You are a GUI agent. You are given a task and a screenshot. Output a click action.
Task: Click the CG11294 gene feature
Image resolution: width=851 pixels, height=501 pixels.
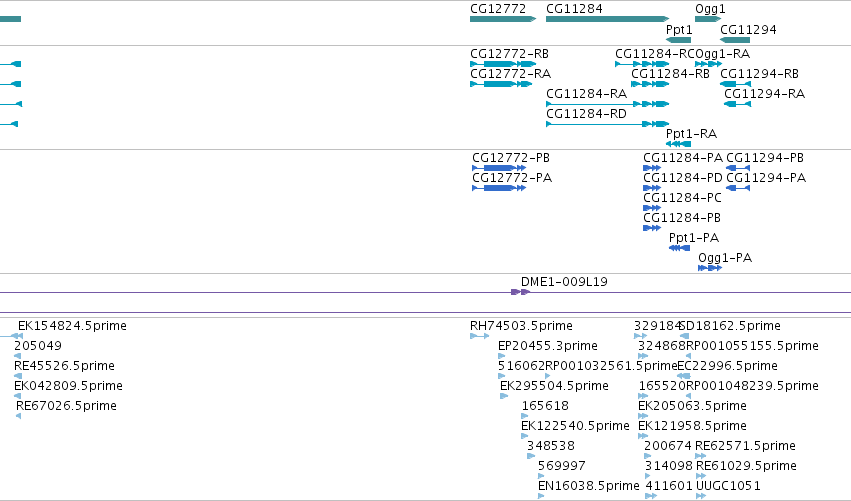point(735,40)
